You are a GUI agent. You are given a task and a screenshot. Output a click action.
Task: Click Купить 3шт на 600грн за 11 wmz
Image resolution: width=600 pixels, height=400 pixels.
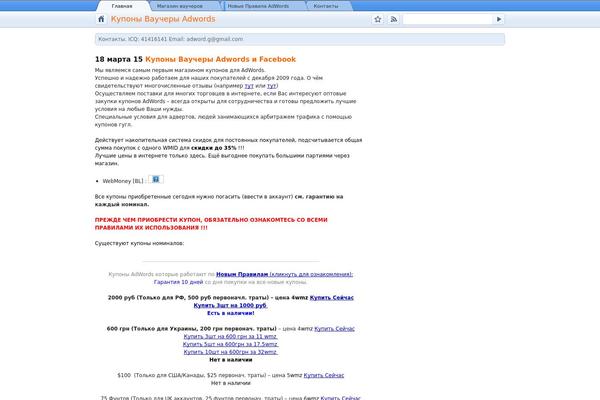(x=231, y=336)
